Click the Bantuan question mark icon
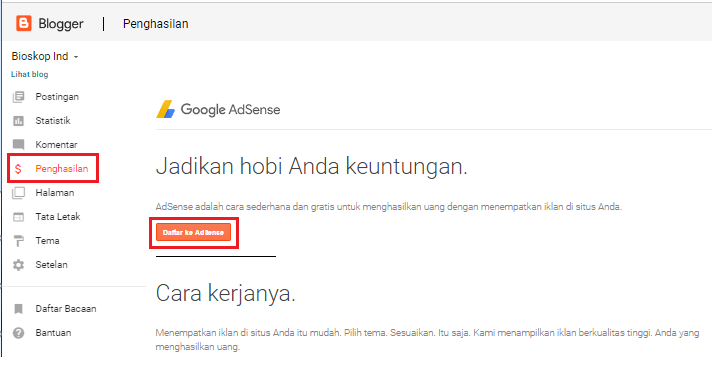Screen dimensions: 712x384 click(x=19, y=333)
